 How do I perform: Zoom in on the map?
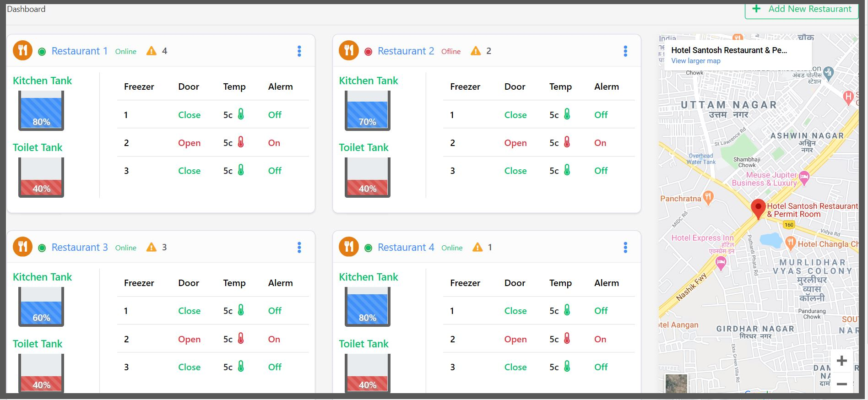click(x=841, y=361)
